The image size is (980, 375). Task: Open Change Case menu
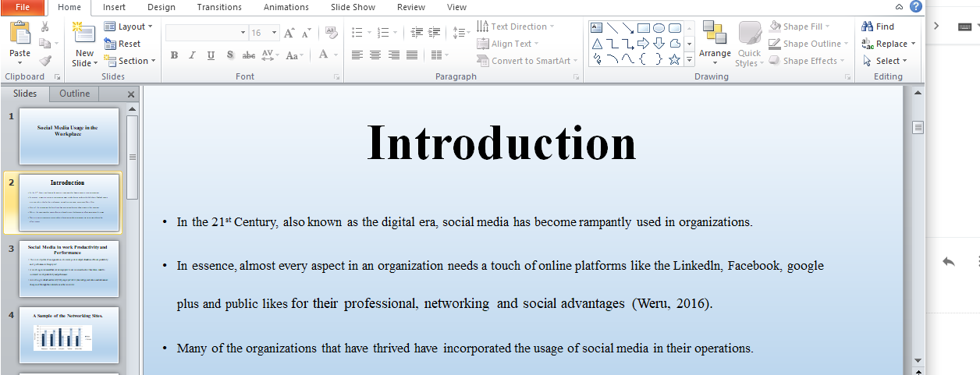pos(295,55)
